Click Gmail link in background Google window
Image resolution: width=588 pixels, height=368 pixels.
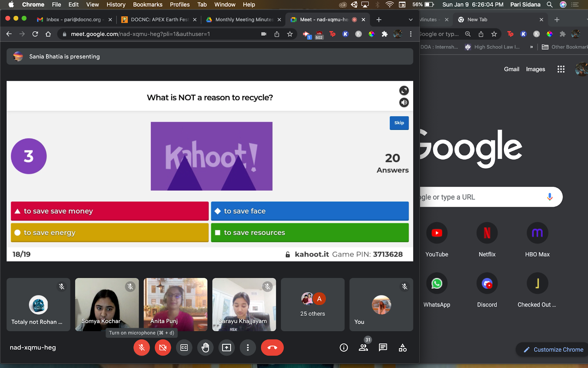pyautogui.click(x=512, y=69)
